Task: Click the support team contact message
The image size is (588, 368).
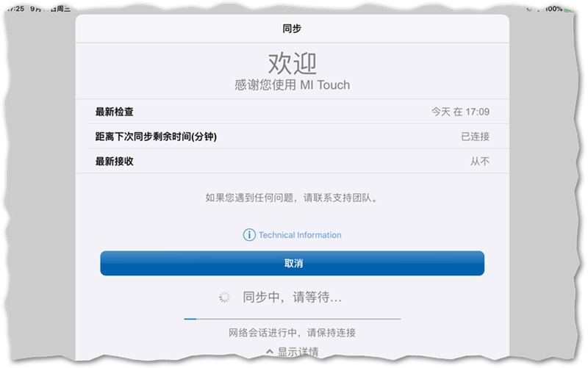Action: tap(292, 198)
